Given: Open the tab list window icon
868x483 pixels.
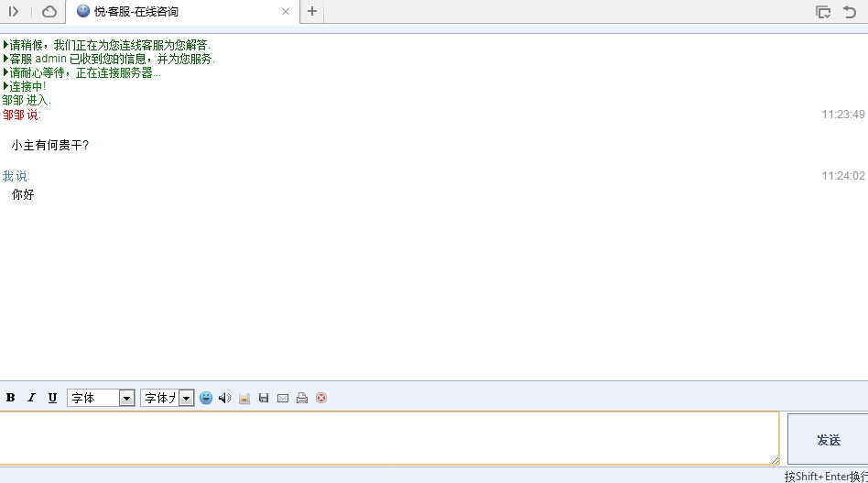Looking at the screenshot, I should 823,12.
